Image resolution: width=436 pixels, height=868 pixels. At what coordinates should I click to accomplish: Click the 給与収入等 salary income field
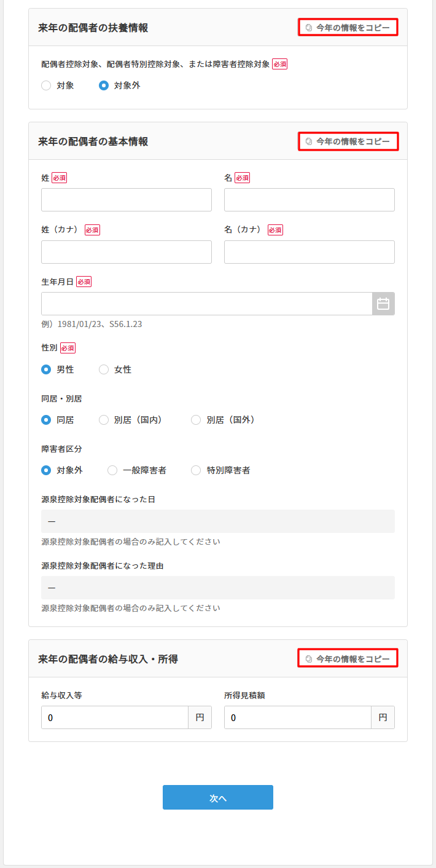[114, 717]
